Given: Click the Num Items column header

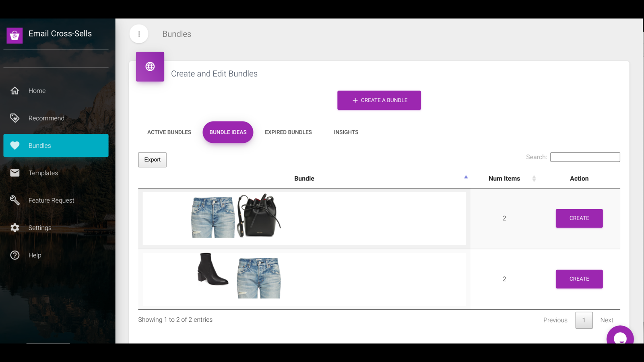Looking at the screenshot, I should (x=504, y=179).
